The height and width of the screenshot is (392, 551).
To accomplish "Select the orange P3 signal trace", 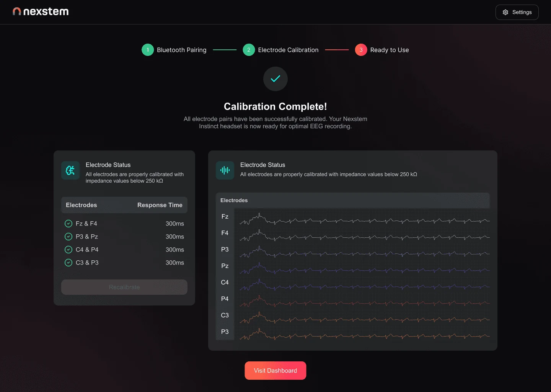I will coord(365,335).
